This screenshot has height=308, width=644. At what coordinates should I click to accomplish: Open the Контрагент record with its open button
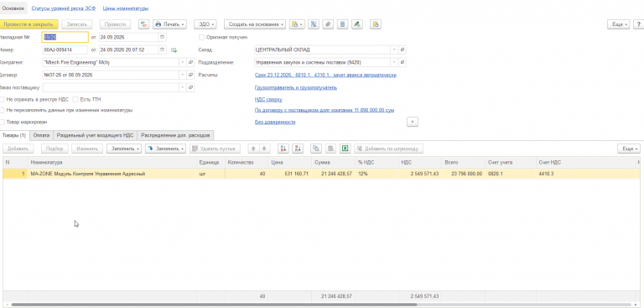point(190,62)
